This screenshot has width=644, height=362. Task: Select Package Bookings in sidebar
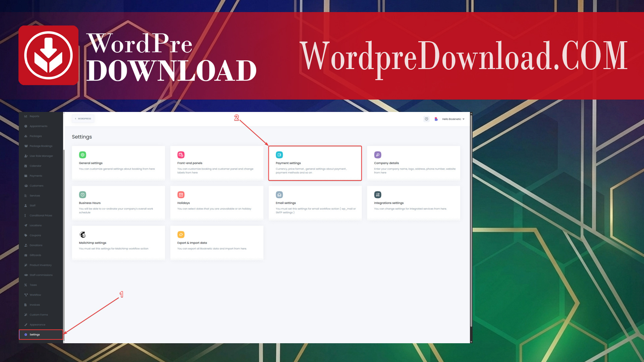coord(41,146)
